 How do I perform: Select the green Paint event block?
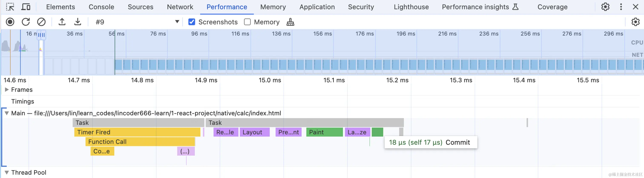[324, 132]
